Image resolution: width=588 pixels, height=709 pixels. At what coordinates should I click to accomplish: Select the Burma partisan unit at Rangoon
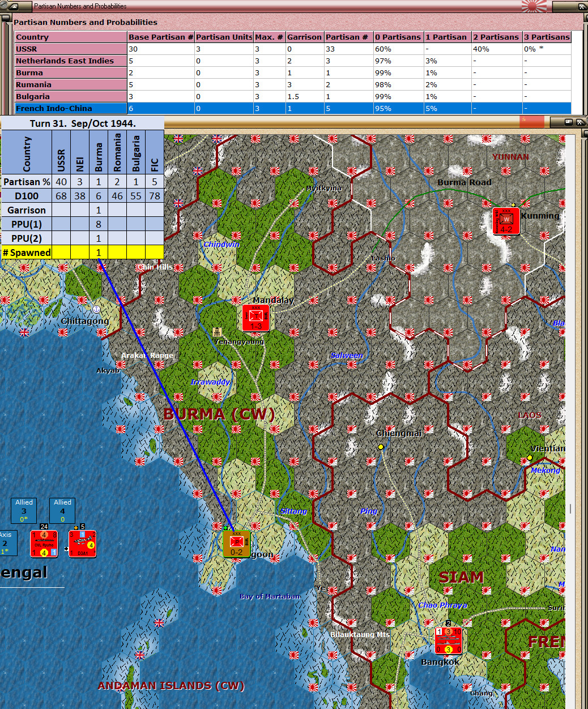(236, 544)
